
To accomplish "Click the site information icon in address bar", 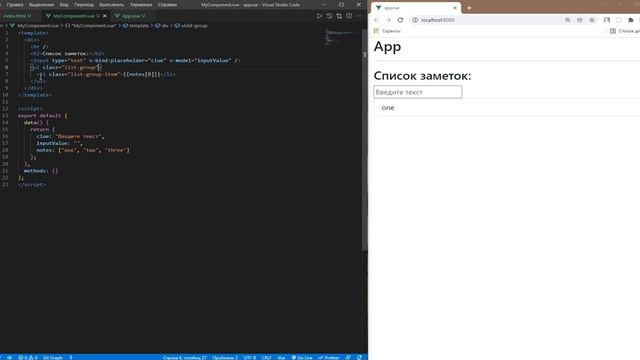I will click(415, 20).
